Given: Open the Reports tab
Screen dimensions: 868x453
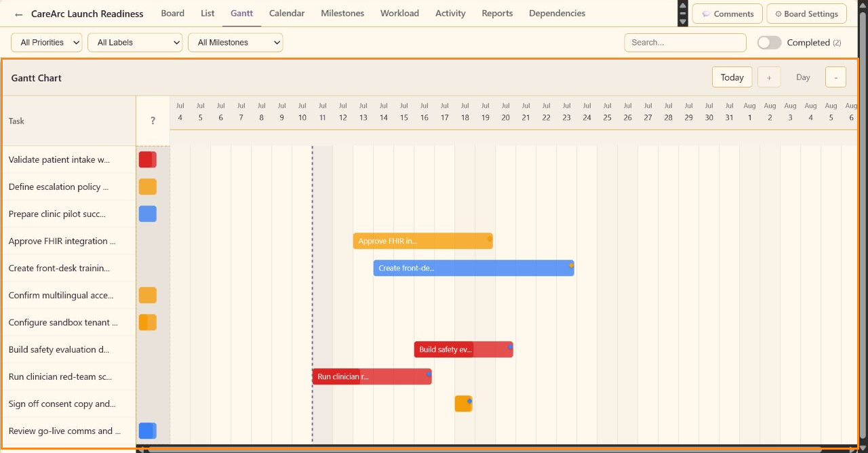Looking at the screenshot, I should tap(497, 14).
